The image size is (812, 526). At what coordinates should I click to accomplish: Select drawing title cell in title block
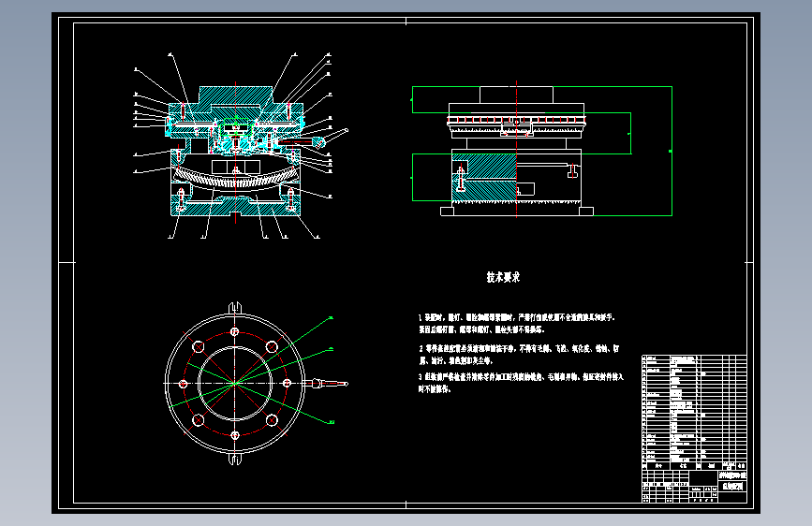pyautogui.click(x=732, y=487)
